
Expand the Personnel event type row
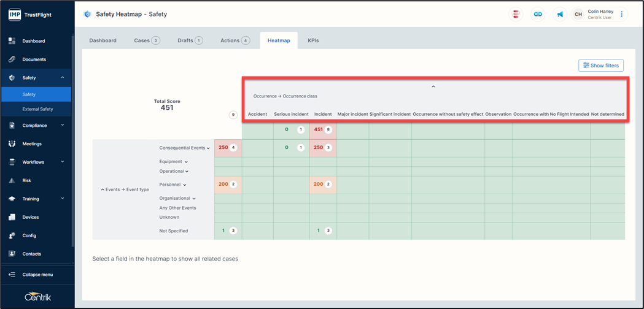[185, 185]
